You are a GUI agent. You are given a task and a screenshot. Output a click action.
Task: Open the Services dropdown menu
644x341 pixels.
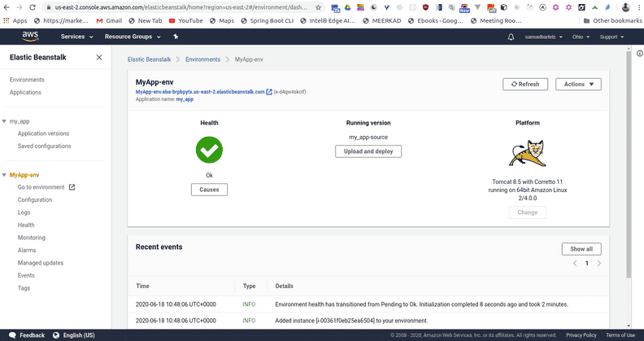pyautogui.click(x=76, y=37)
